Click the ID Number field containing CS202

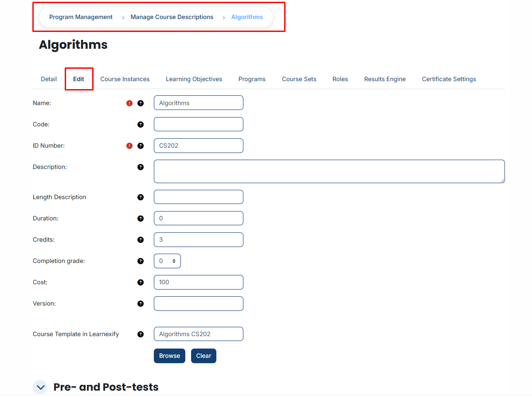199,145
